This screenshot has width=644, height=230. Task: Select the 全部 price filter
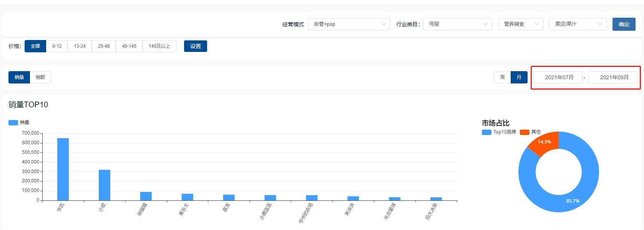pyautogui.click(x=35, y=46)
